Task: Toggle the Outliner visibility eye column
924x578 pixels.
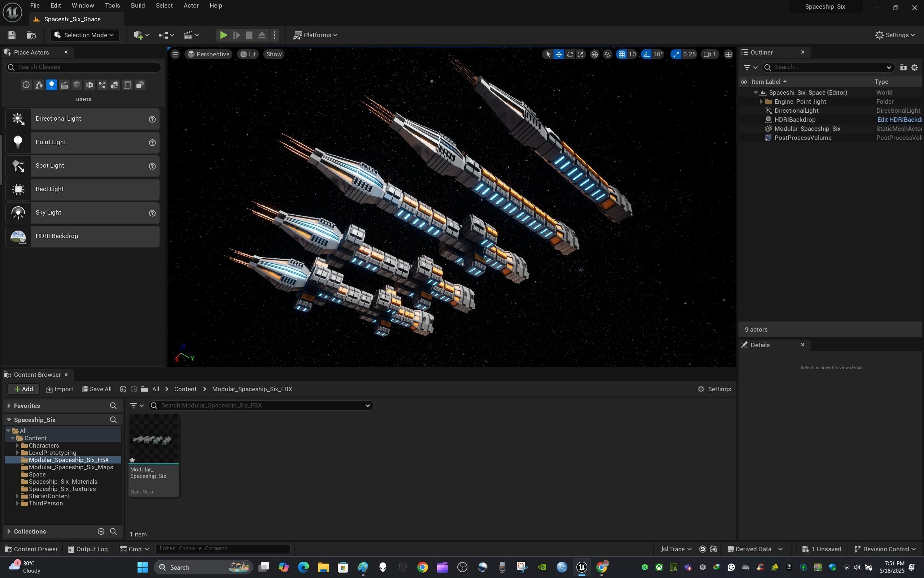Action: tap(744, 82)
